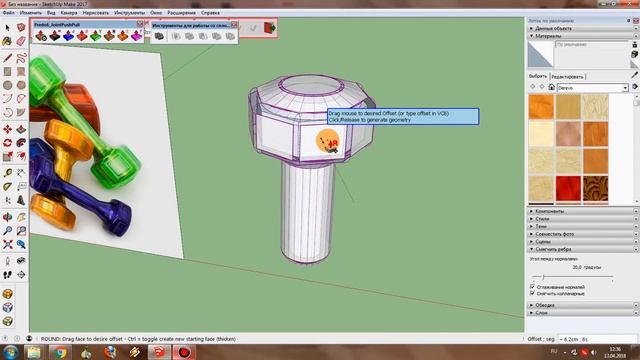Toggle the Смягчить копланарные checkbox
The height and width of the screenshot is (360, 640).
532,293
